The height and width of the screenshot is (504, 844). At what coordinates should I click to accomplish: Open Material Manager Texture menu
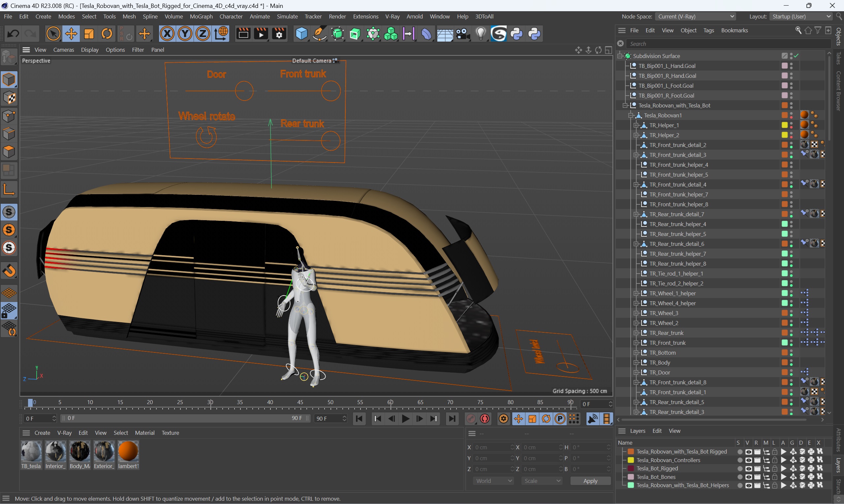[x=170, y=433]
